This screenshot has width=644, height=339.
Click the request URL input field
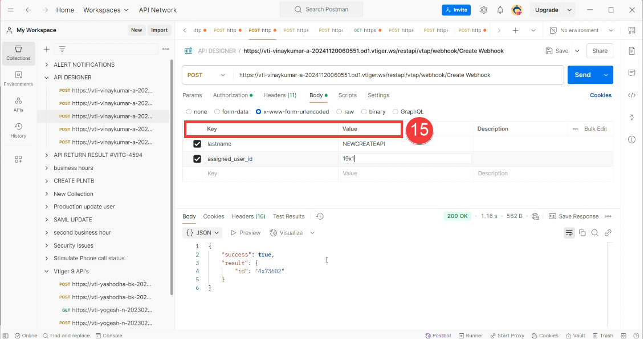point(398,75)
